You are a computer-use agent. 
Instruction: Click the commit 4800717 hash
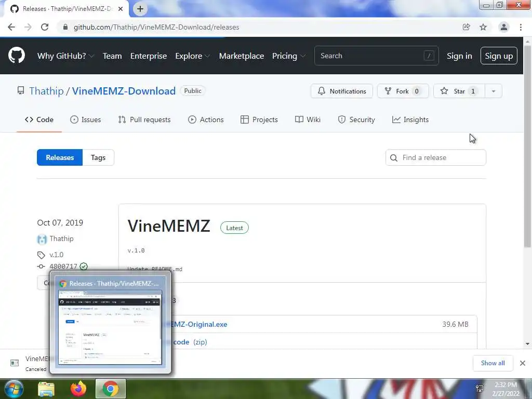(63, 267)
